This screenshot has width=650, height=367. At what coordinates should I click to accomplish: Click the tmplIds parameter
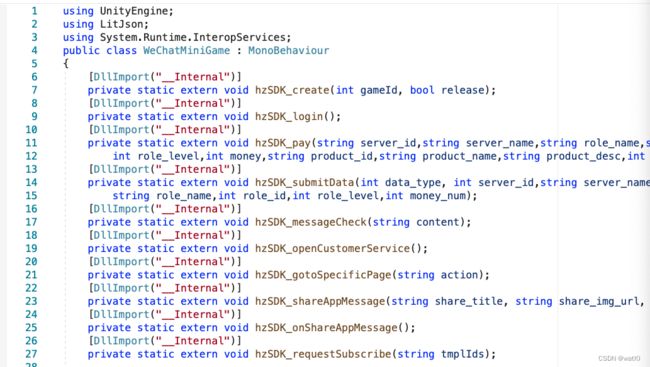462,355
